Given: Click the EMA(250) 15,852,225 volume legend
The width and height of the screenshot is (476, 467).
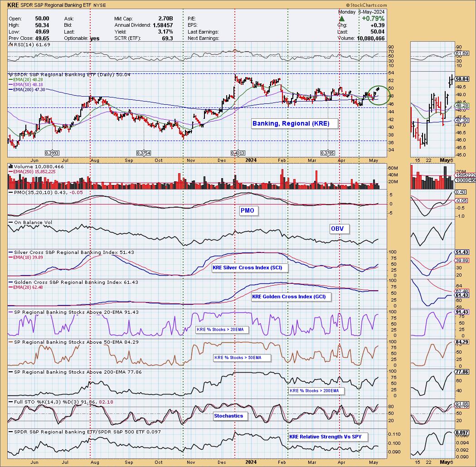Looking at the screenshot, I should tap(35, 171).
